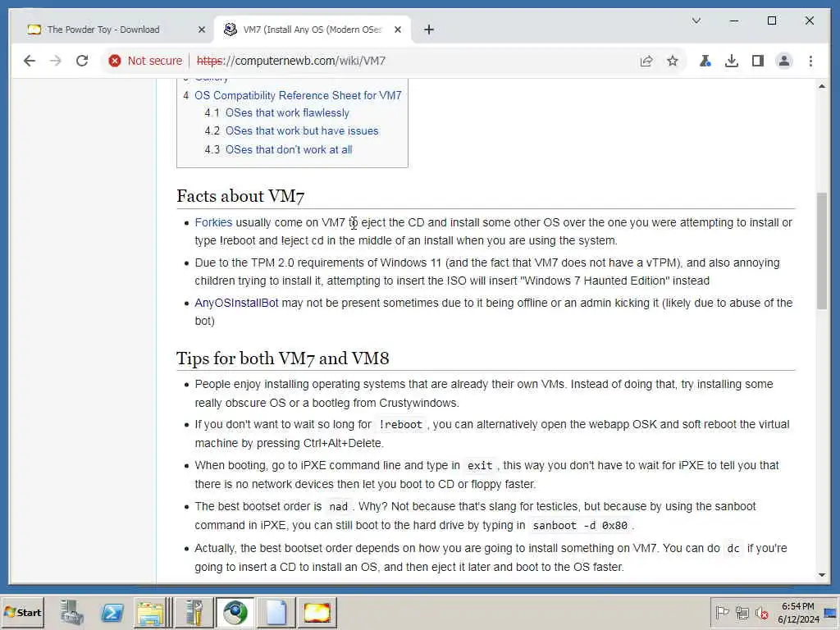The width and height of the screenshot is (840, 630).
Task: Click the page scrollbar down arrow
Action: coord(822,575)
